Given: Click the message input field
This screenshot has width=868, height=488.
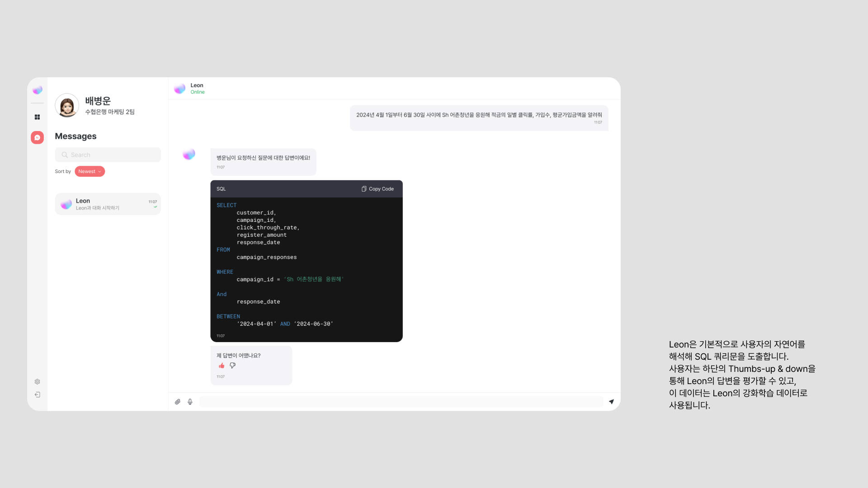Looking at the screenshot, I should (x=401, y=402).
